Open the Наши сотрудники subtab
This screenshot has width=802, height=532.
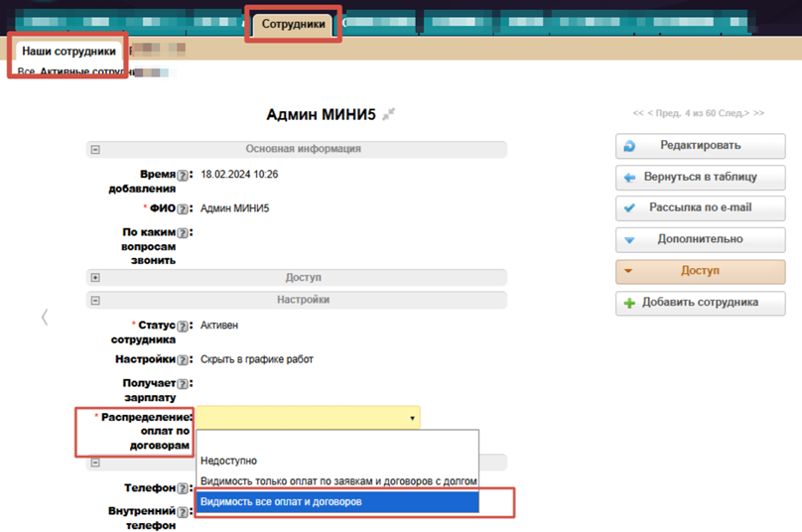click(68, 52)
